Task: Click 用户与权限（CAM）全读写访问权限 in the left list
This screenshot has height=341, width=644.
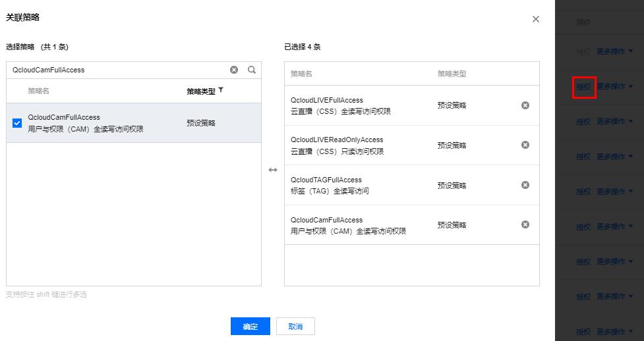Action: click(x=86, y=129)
